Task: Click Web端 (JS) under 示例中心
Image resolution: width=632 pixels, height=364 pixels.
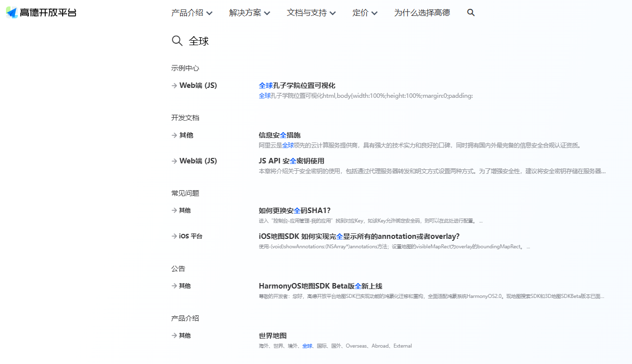Action: click(x=194, y=85)
